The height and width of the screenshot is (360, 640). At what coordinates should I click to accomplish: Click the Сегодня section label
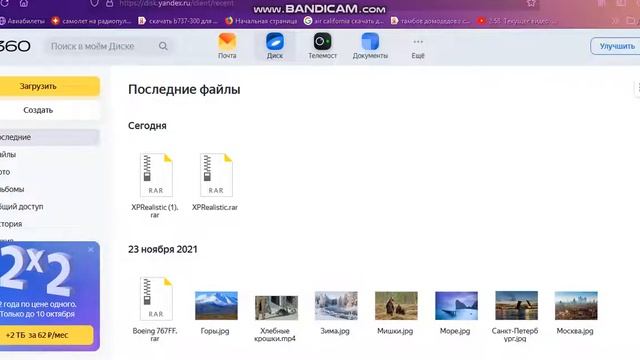(147, 126)
